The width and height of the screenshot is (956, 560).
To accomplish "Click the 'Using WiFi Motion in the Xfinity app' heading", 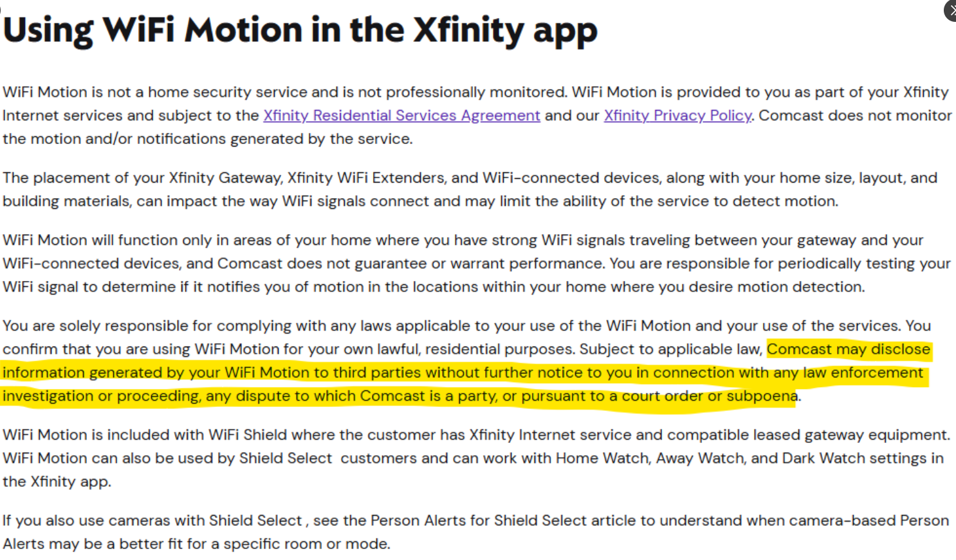I will tap(300, 30).
